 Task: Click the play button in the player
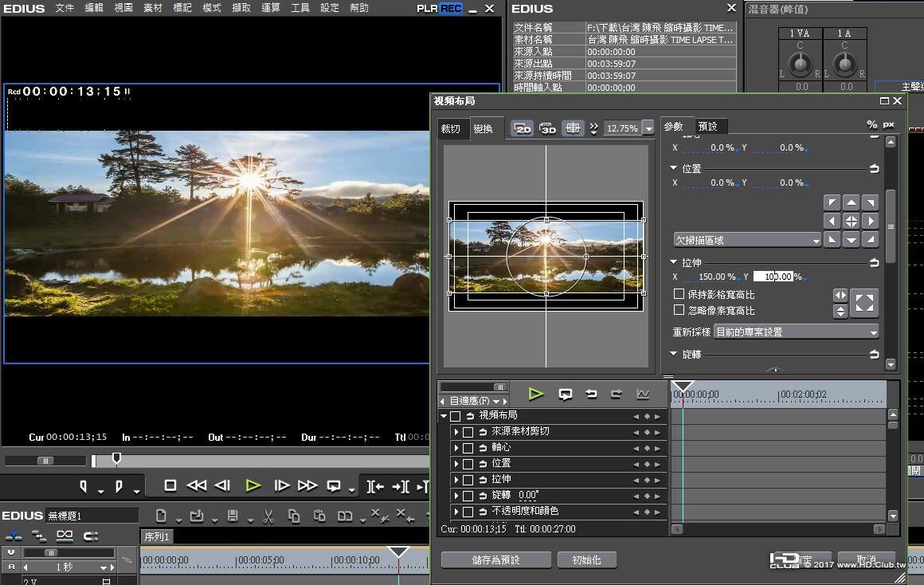click(x=253, y=485)
